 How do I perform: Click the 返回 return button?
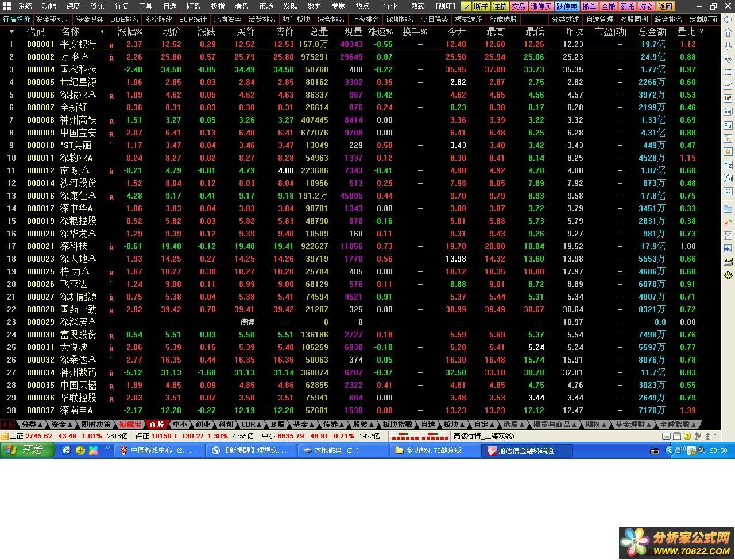[x=665, y=6]
